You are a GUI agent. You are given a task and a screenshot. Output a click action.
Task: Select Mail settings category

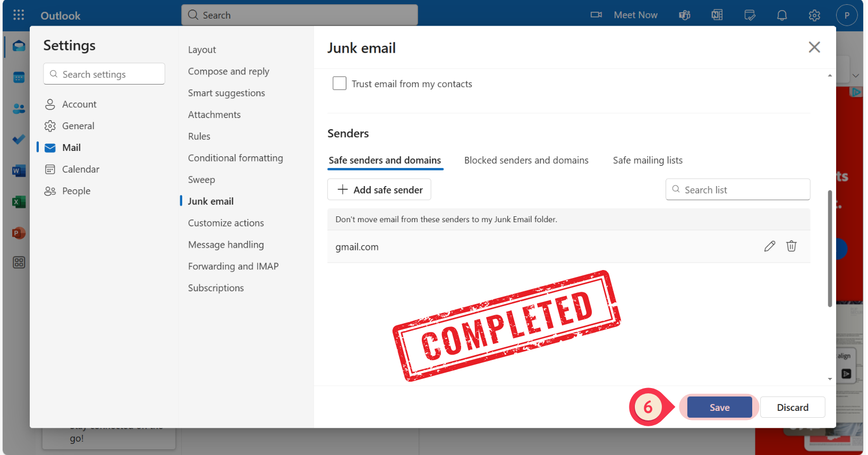71,148
